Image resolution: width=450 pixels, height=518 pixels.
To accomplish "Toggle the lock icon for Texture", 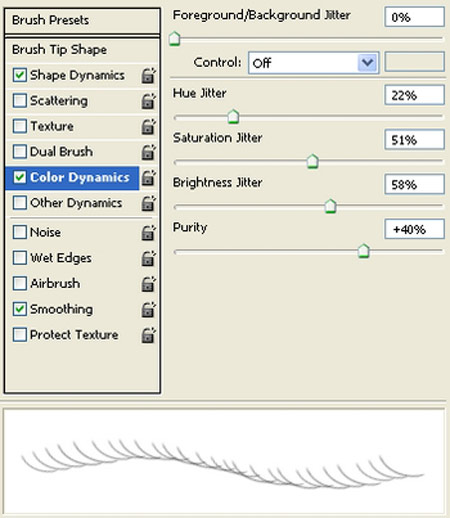I will (148, 127).
